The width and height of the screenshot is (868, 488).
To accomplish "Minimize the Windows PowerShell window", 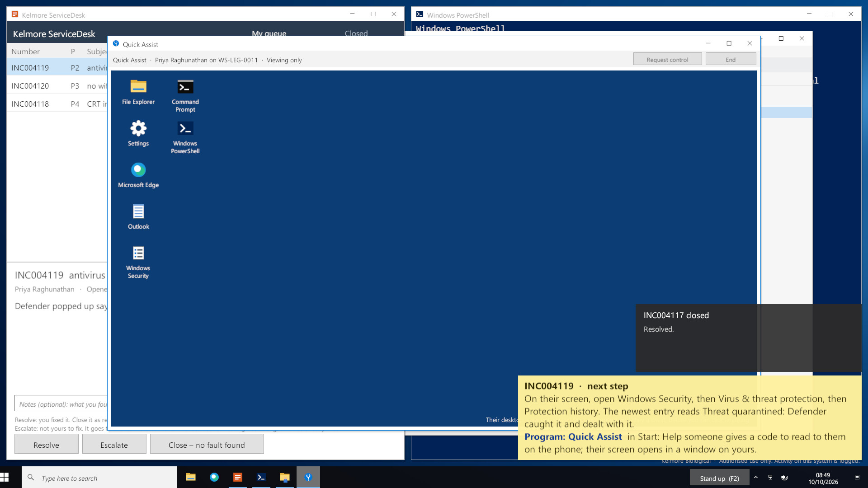I will point(809,14).
